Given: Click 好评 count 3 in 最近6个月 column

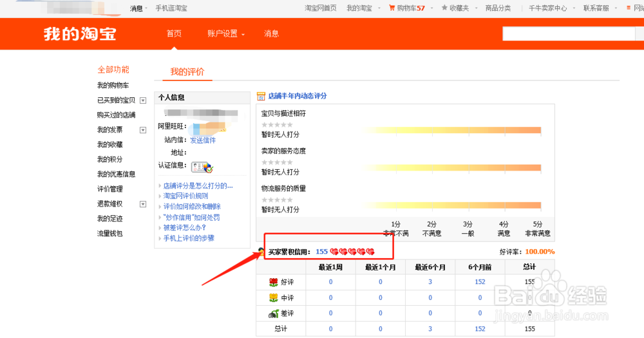Looking at the screenshot, I should (x=430, y=282).
